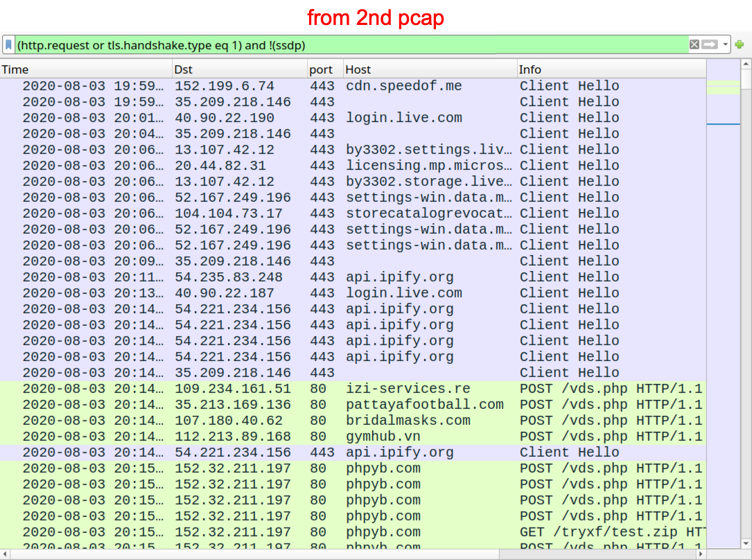Sort packets by the Dst column header
The image size is (752, 560).
[x=239, y=69]
